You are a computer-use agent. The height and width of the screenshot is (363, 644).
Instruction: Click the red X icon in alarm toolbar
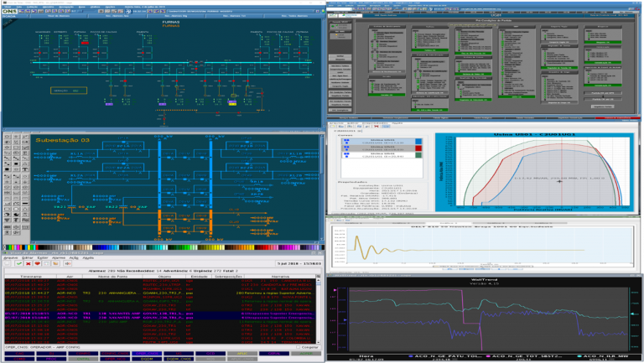tap(29, 263)
